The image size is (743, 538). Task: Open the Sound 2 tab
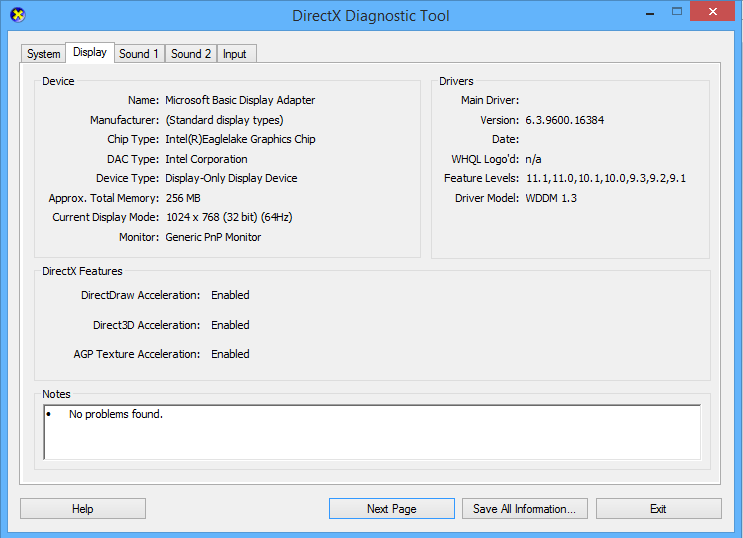point(191,54)
